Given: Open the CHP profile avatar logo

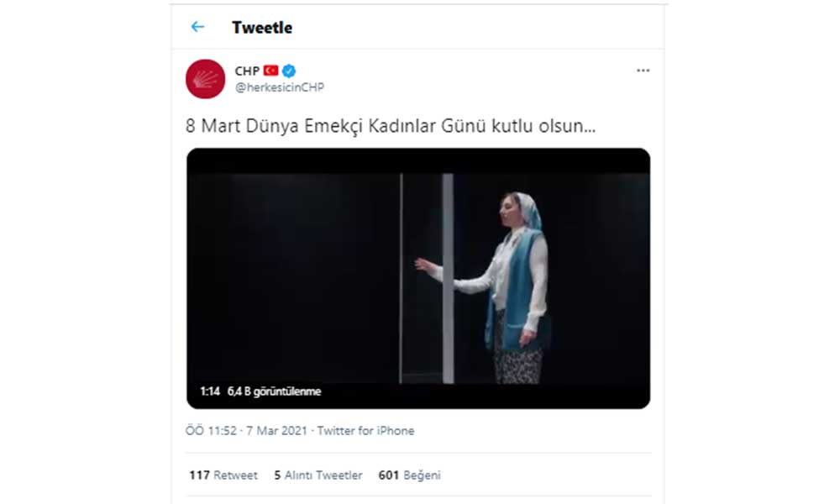Looking at the screenshot, I should (x=205, y=79).
